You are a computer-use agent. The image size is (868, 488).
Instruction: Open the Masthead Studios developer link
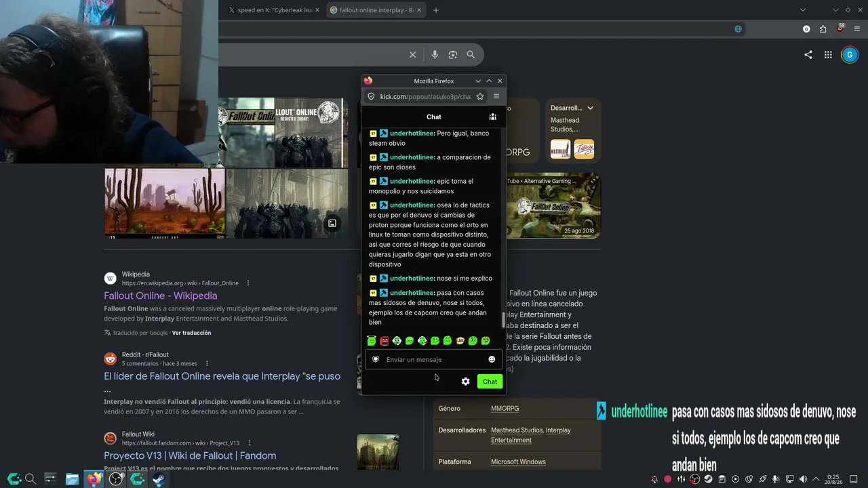pyautogui.click(x=517, y=430)
